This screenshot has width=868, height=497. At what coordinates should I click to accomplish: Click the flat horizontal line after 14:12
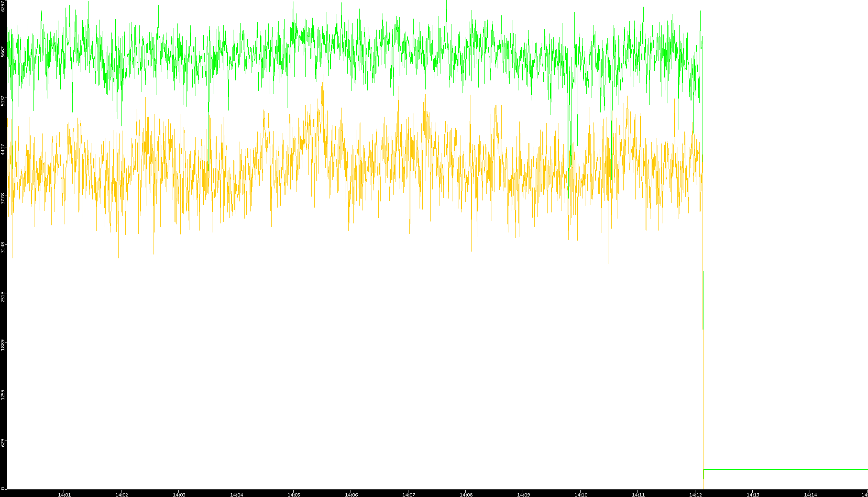tap(784, 469)
